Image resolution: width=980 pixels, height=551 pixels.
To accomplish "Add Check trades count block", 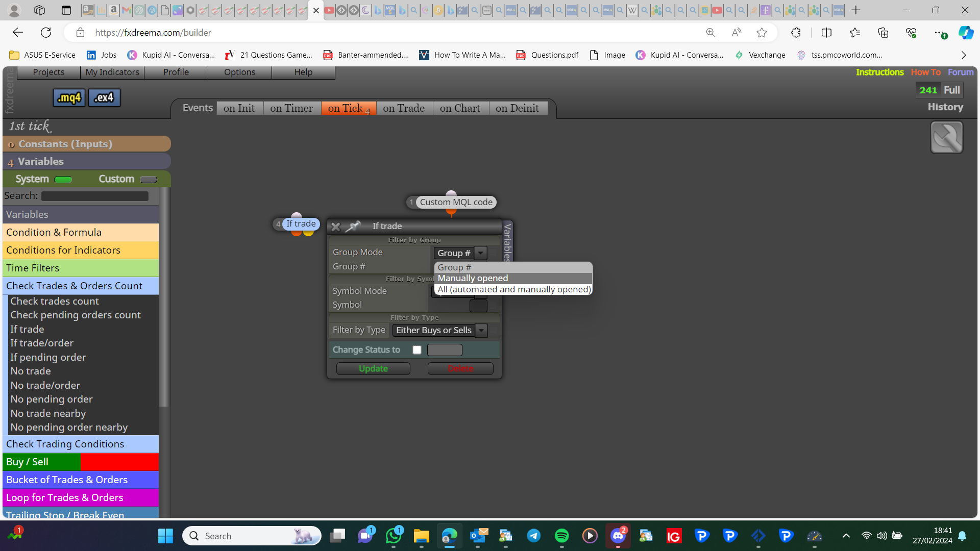I will point(55,301).
